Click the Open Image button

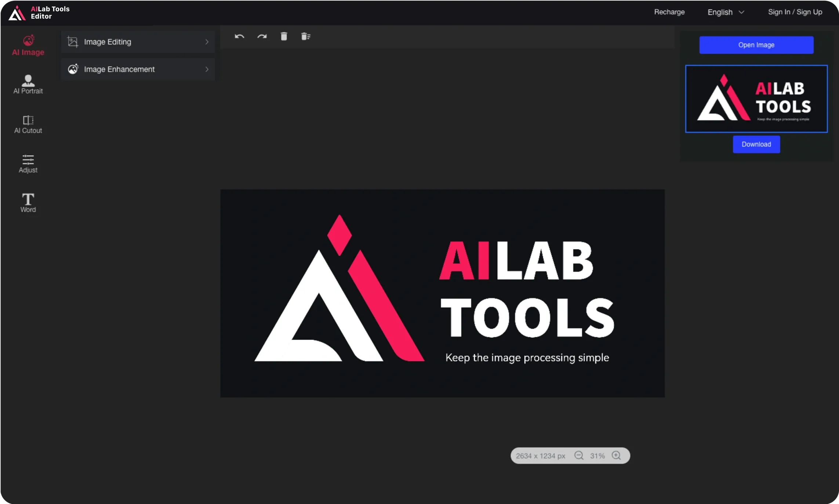click(756, 45)
